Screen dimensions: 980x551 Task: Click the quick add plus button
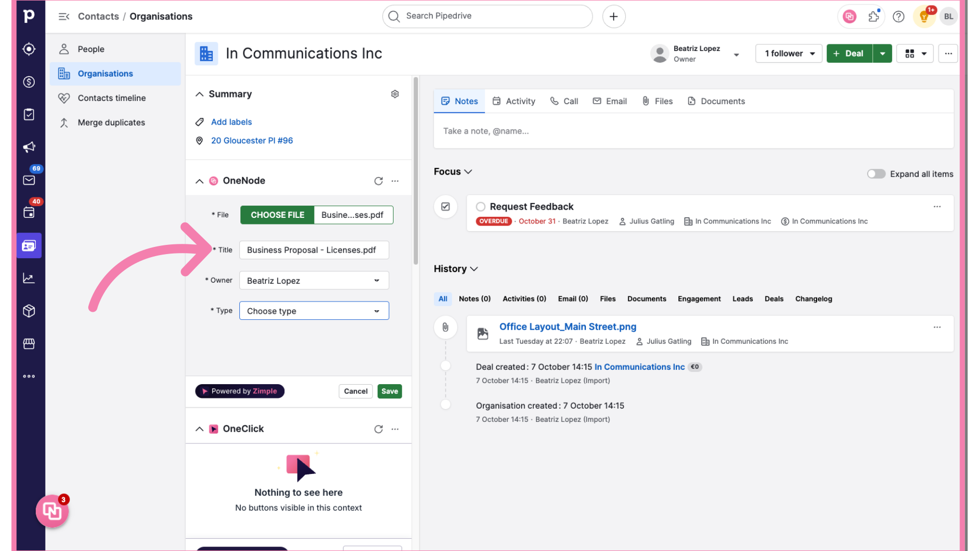pos(614,16)
